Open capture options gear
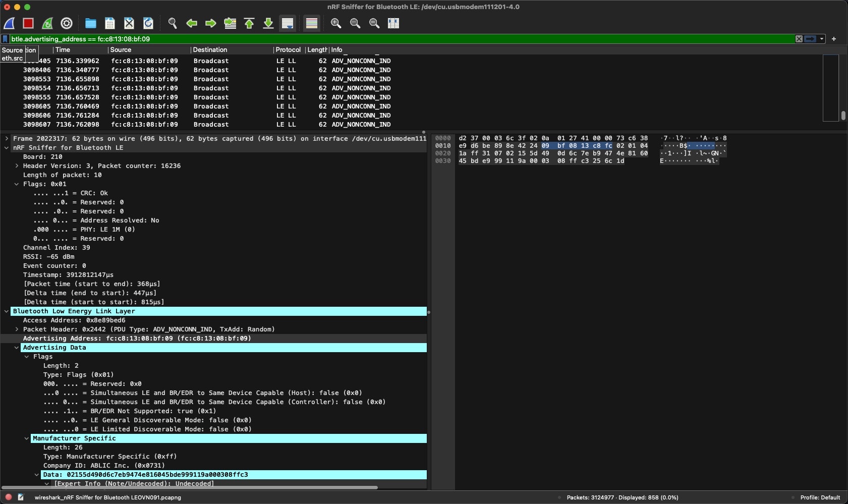The image size is (848, 504). (67, 23)
